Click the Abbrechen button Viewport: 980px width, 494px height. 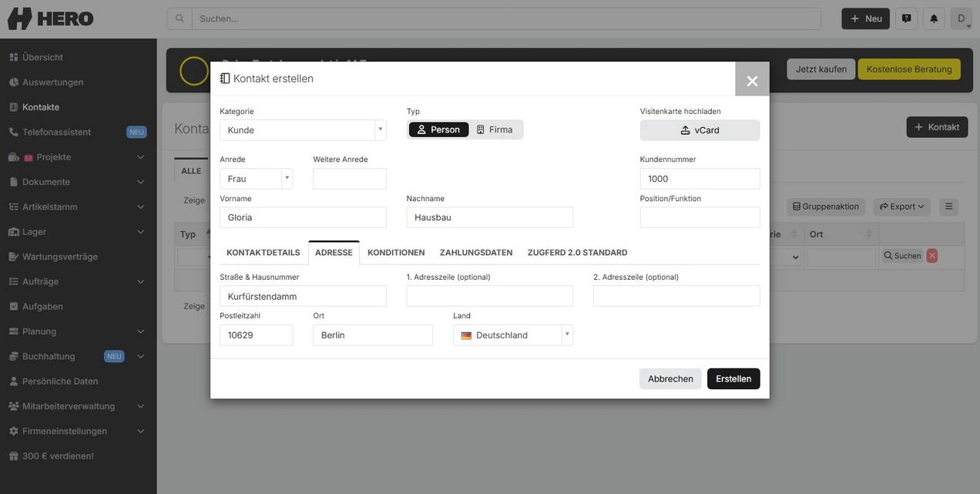[x=670, y=378]
